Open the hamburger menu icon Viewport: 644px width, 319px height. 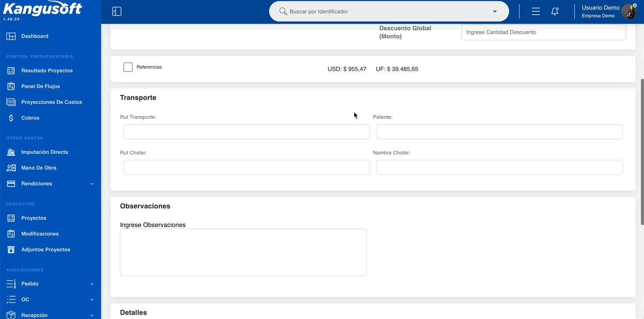536,11
